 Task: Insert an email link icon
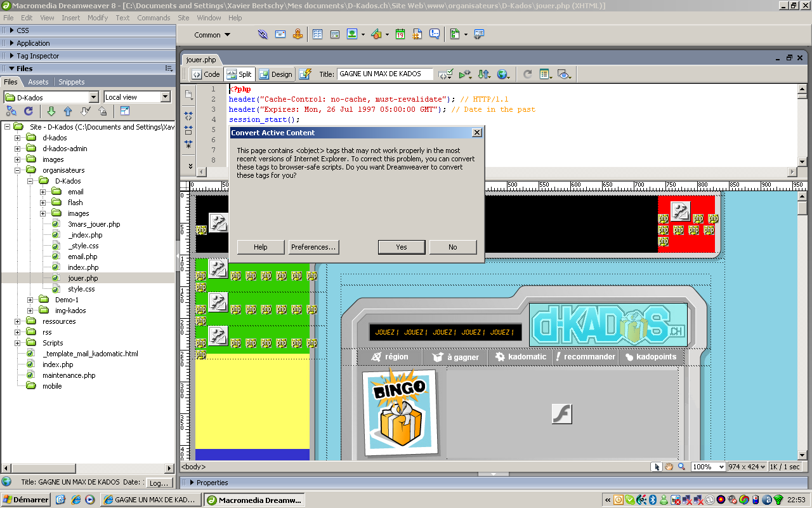tap(280, 34)
